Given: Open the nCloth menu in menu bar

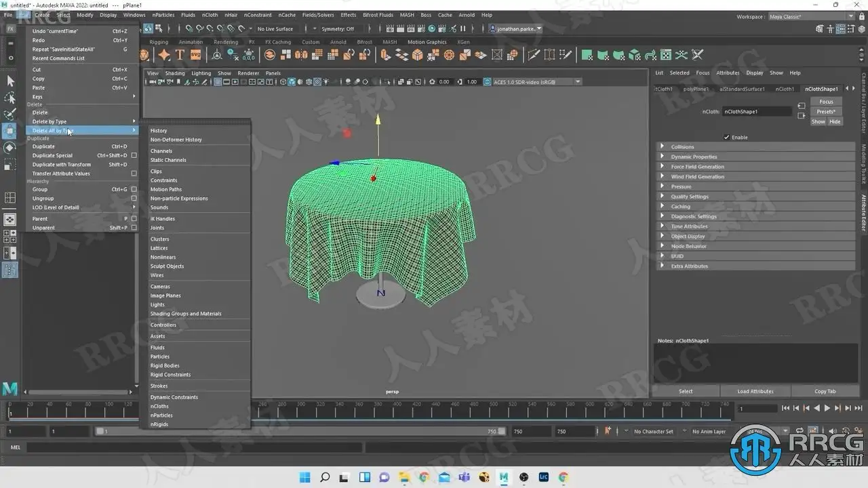Looking at the screenshot, I should click(x=210, y=15).
